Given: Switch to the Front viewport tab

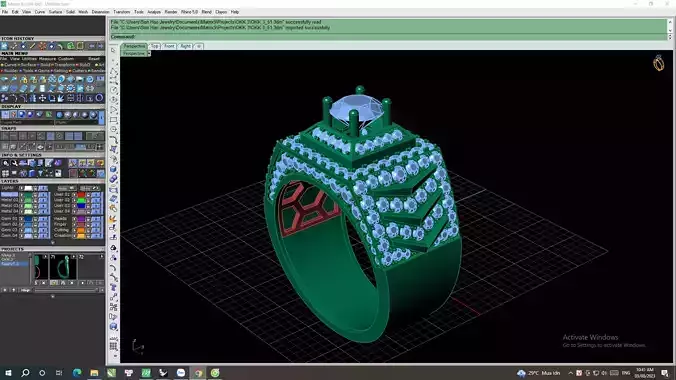Looking at the screenshot, I should (x=169, y=46).
